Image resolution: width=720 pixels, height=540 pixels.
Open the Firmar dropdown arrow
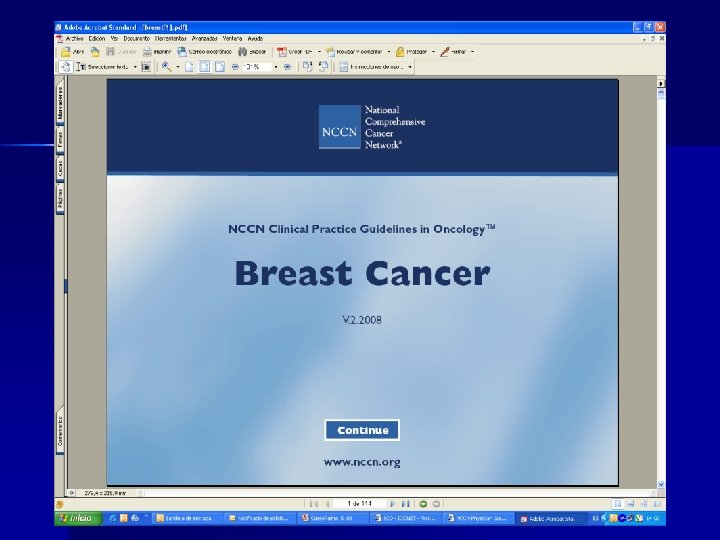[x=472, y=52]
